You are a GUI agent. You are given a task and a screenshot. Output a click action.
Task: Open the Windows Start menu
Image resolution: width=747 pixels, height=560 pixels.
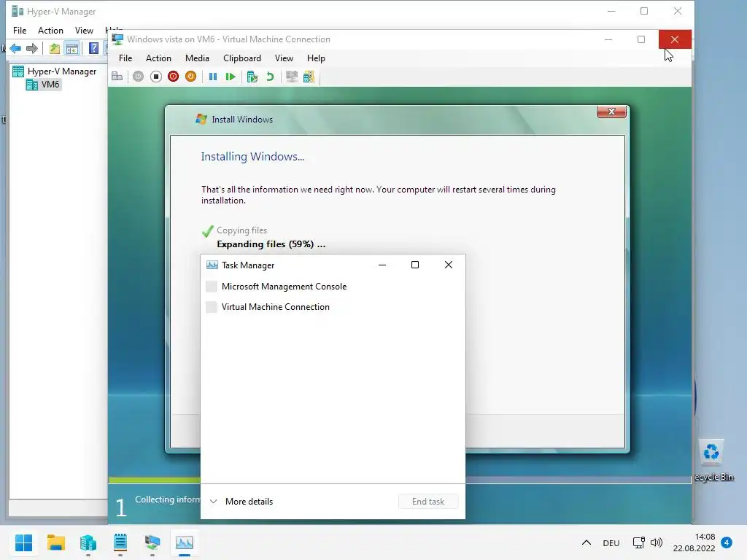click(x=24, y=542)
